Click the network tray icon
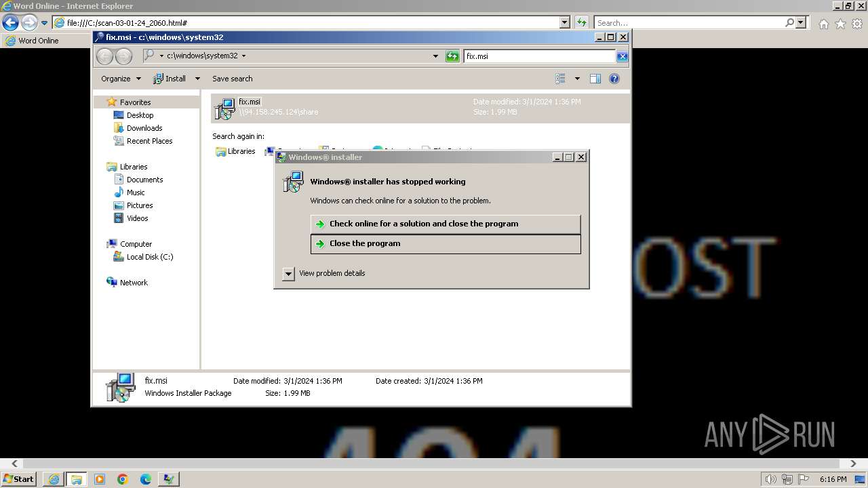 (x=787, y=479)
